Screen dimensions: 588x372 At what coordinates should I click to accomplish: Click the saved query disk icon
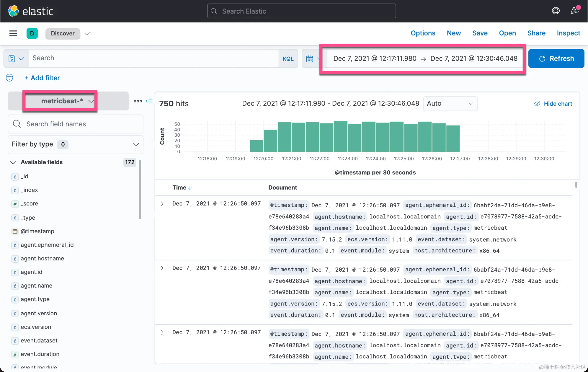12,58
